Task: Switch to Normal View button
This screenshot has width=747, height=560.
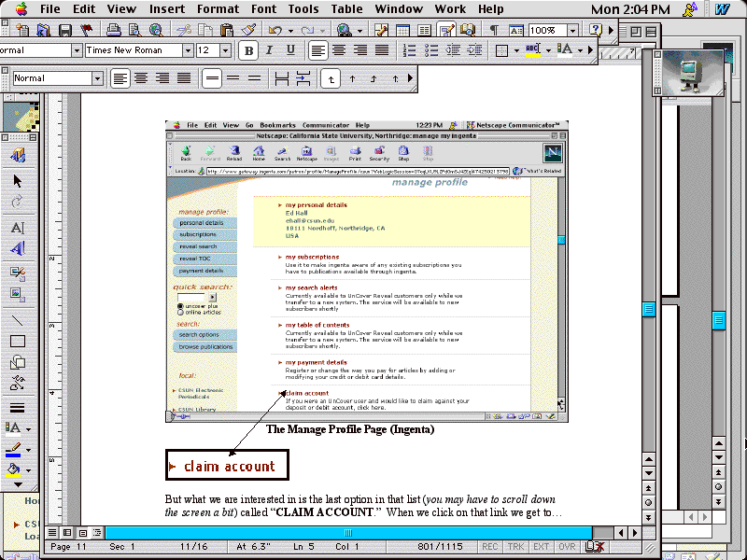Action: pyautogui.click(x=52, y=532)
